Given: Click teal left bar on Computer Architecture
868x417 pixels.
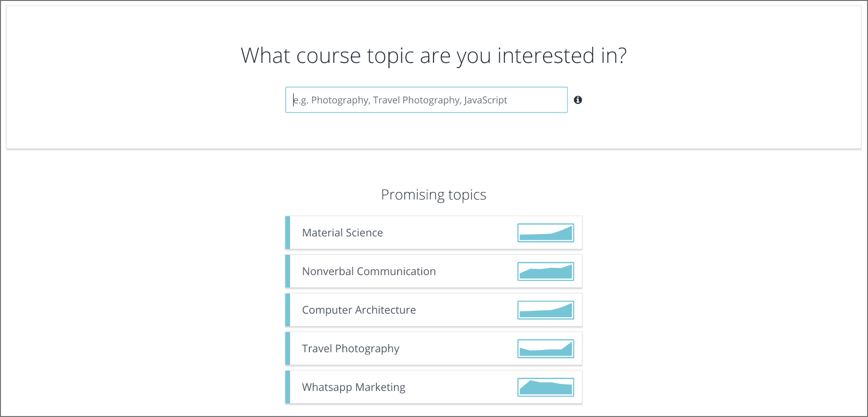Looking at the screenshot, I should (288, 310).
